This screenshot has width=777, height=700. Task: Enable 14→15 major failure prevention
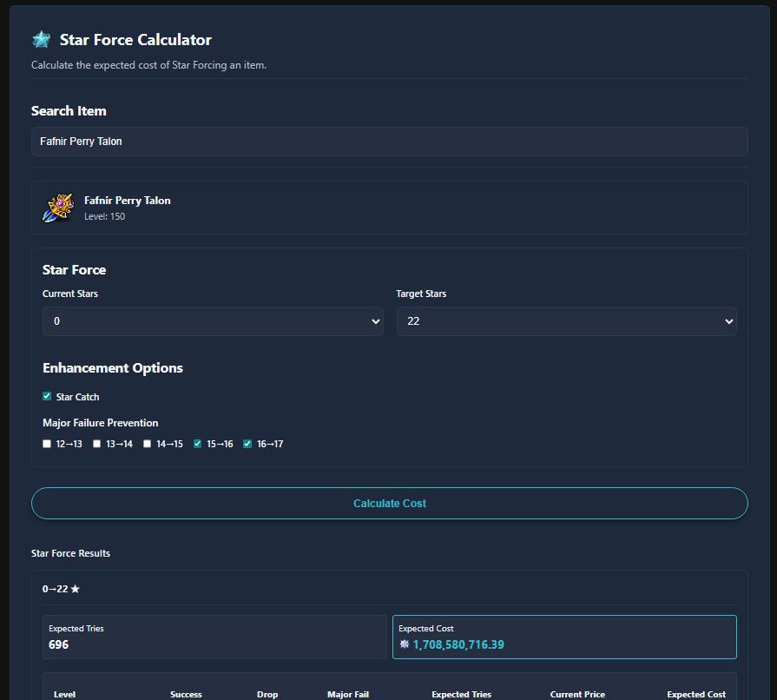(148, 444)
